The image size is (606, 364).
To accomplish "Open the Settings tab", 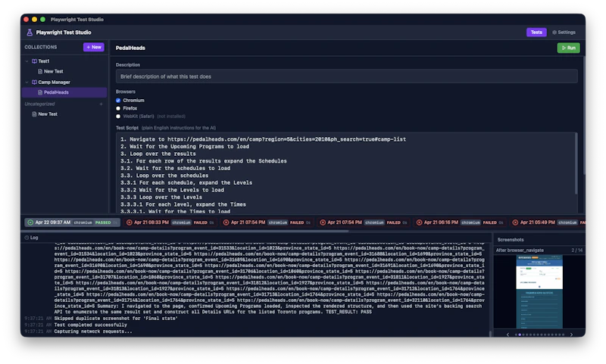I will [564, 33].
